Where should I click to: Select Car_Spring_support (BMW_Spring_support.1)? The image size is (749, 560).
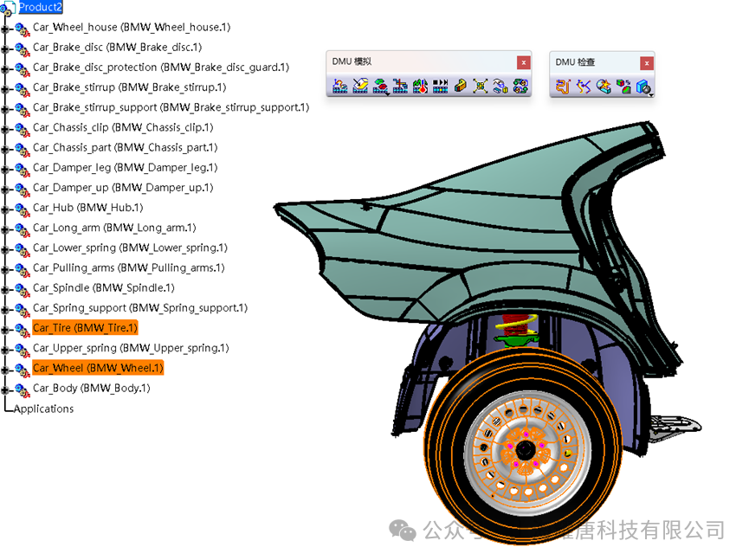(x=140, y=308)
